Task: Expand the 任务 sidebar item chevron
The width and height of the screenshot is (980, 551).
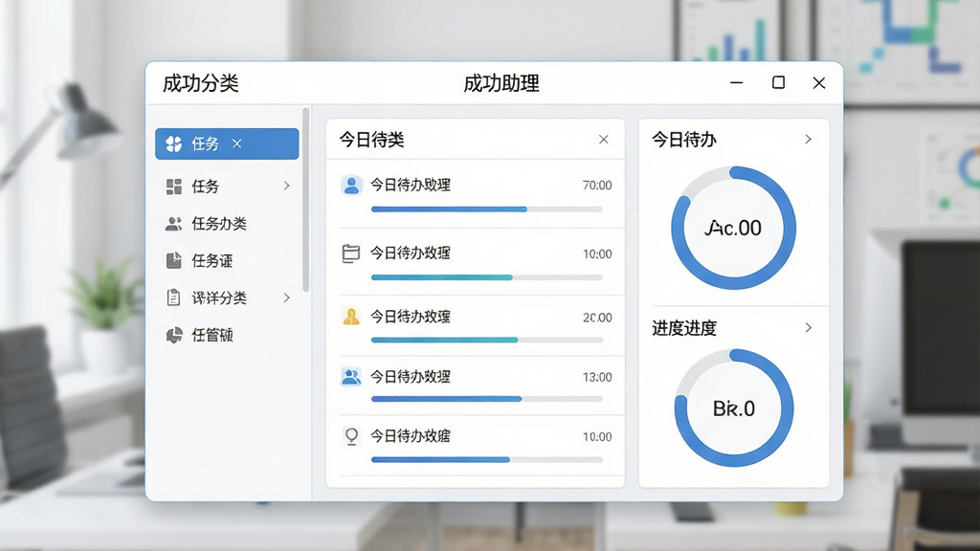Action: click(286, 186)
